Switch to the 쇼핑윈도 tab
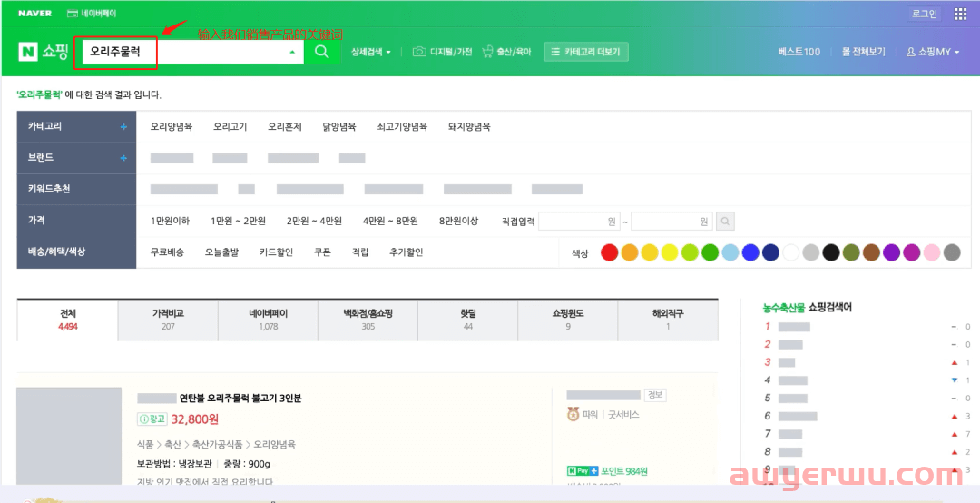This screenshot has height=503, width=980. pyautogui.click(x=568, y=320)
